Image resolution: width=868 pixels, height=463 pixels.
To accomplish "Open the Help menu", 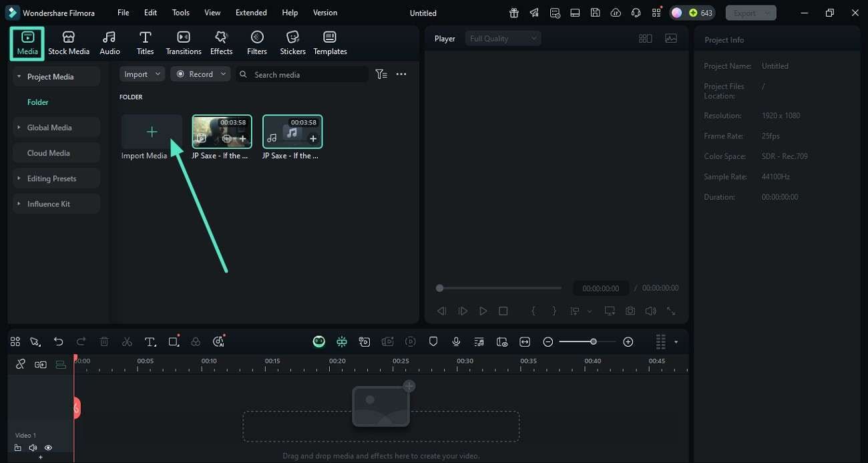I will 290,13.
